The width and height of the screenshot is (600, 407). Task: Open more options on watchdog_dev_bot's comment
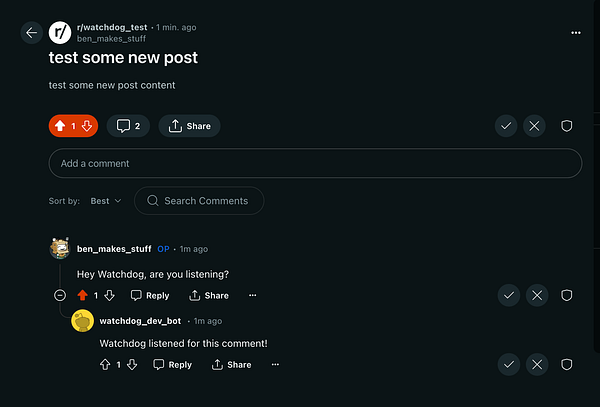pyautogui.click(x=275, y=365)
